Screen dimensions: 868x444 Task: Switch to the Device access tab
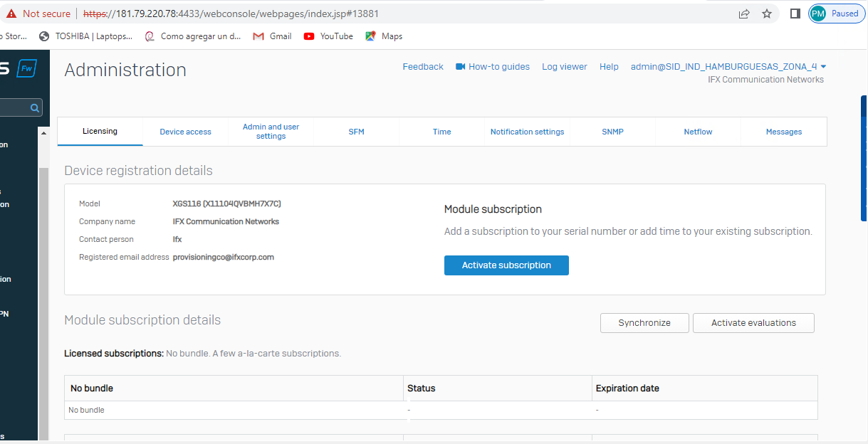coord(185,132)
